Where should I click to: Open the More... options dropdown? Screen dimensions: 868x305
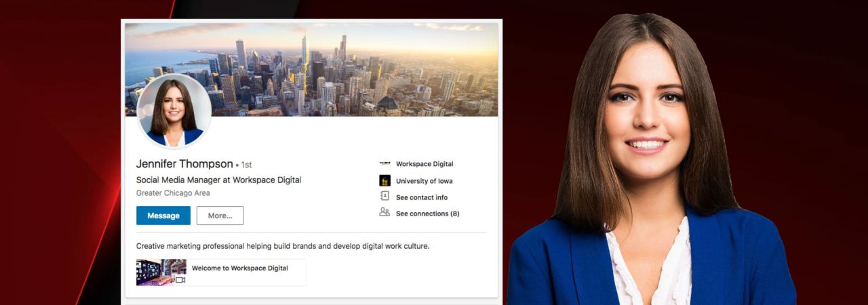(x=220, y=216)
